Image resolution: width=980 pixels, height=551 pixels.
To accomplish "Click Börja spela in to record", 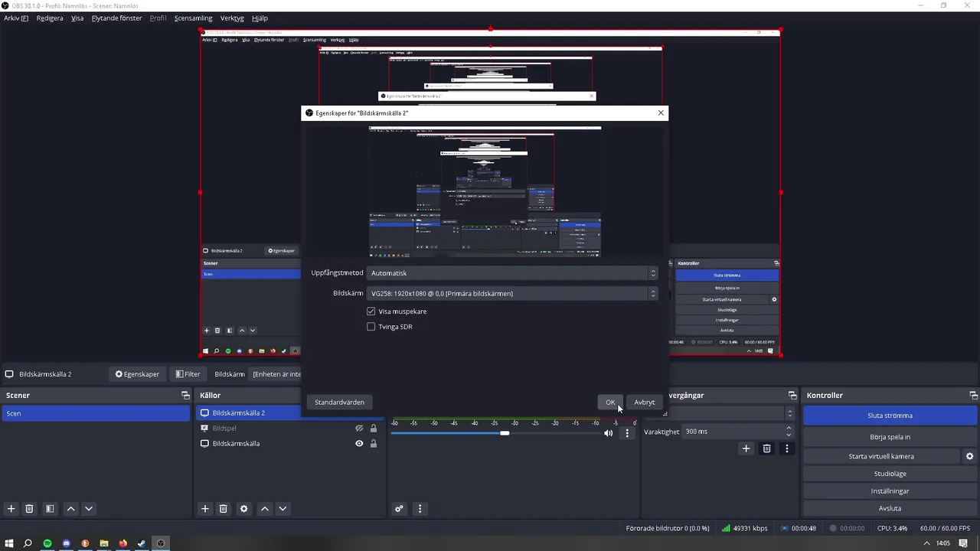I will point(890,437).
